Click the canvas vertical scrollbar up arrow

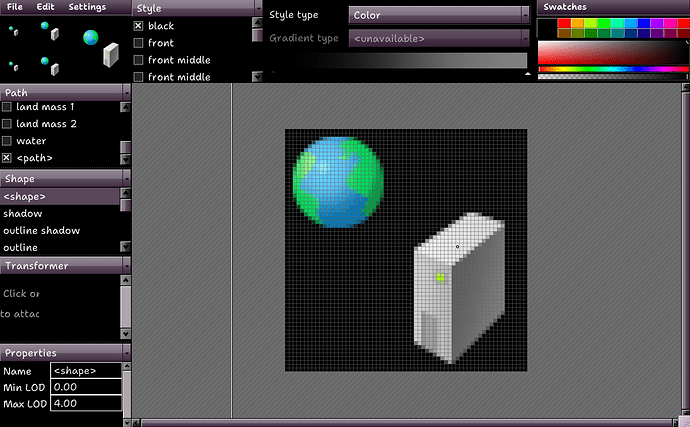[685, 88]
